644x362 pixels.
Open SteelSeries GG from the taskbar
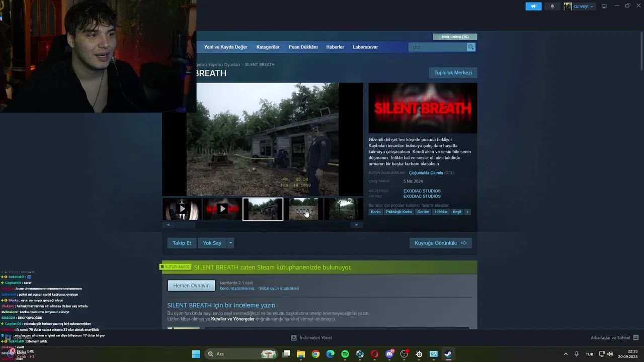coord(419,354)
